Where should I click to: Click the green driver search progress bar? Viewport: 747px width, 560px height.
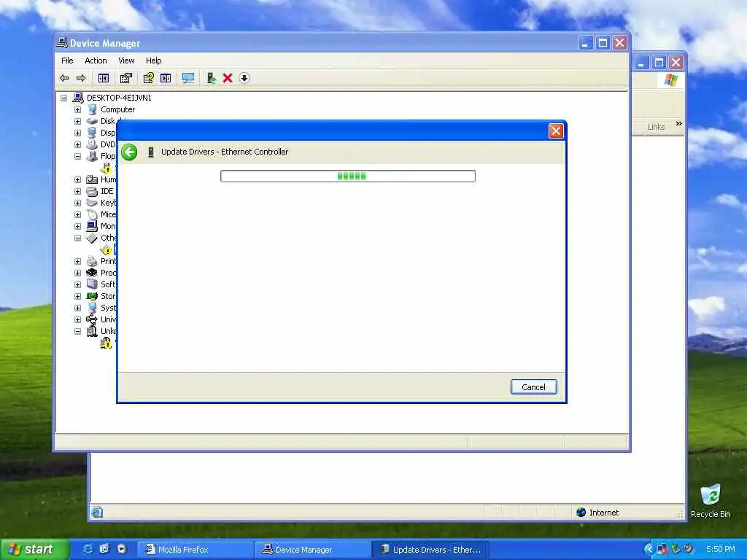click(x=348, y=176)
